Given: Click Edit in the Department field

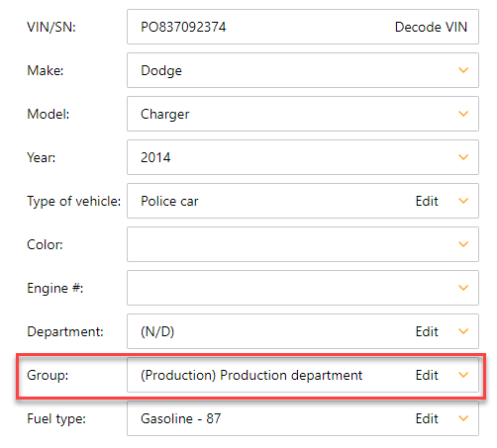Looking at the screenshot, I should point(427,331).
